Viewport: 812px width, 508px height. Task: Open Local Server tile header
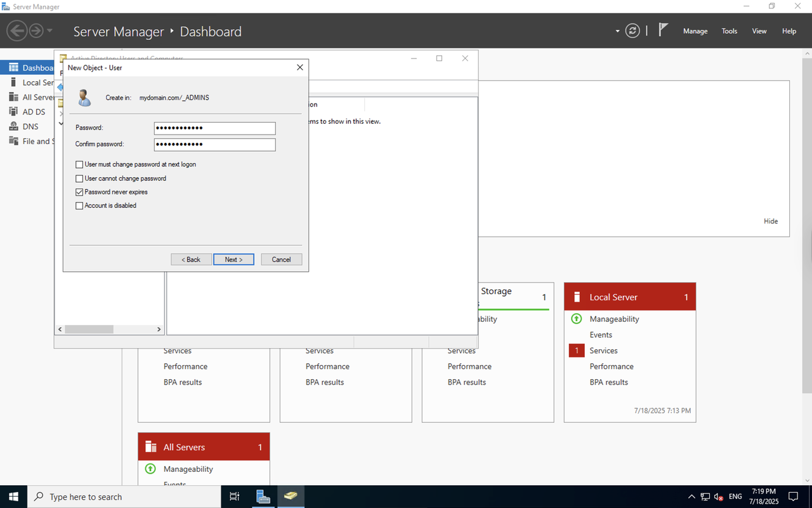[x=630, y=297]
